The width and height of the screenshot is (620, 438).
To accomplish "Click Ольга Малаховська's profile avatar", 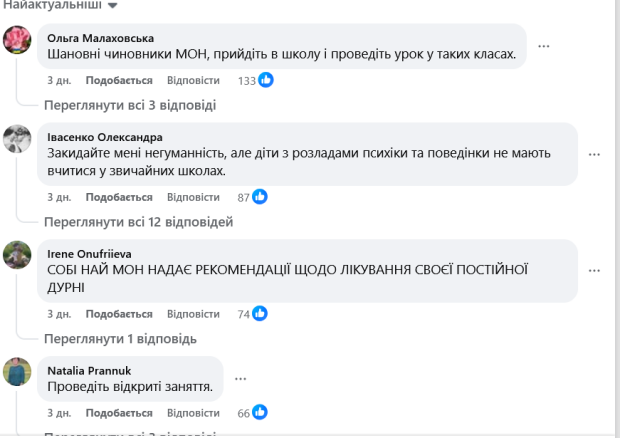I will point(17,40).
